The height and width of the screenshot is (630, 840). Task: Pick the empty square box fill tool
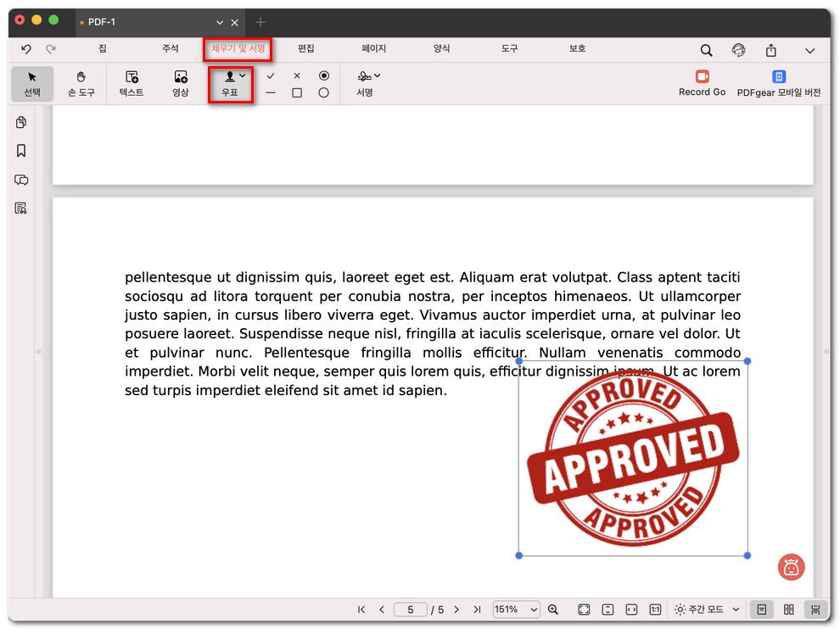(x=297, y=93)
